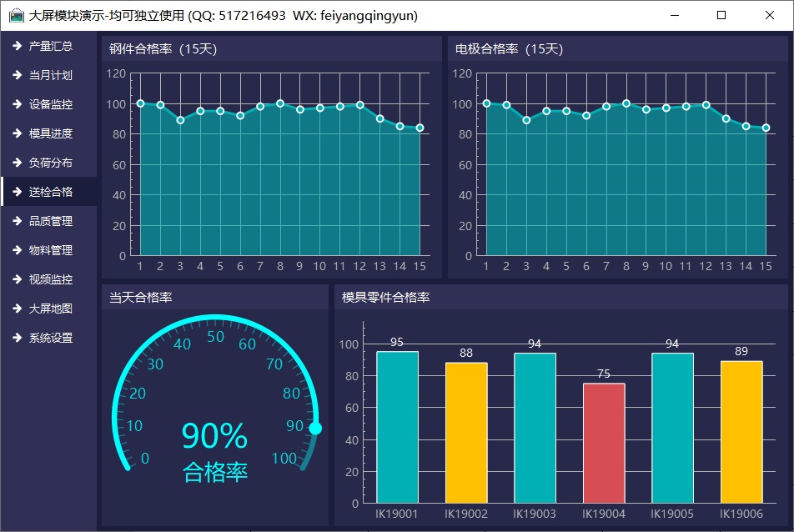Image resolution: width=794 pixels, height=532 pixels.
Task: Click day 3 data point in 钢件合格率 chart
Action: pyautogui.click(x=180, y=120)
